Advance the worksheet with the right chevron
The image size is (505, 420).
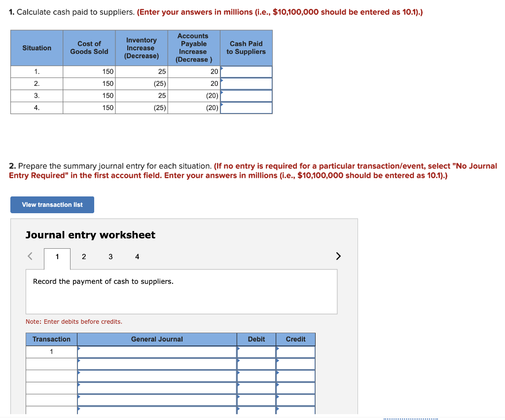click(x=338, y=256)
